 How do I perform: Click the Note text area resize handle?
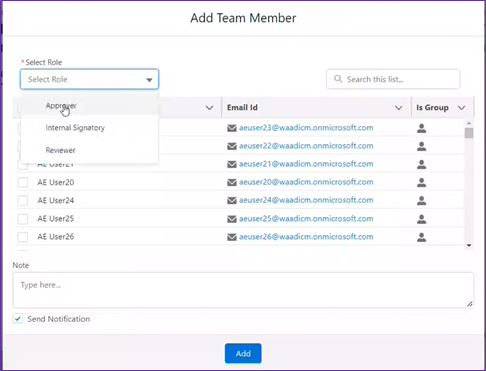pos(470,304)
